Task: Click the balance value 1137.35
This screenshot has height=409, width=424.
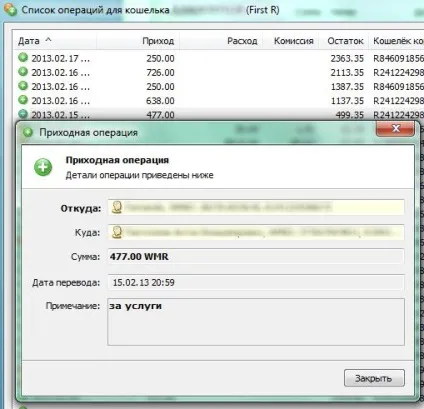Action: (x=347, y=101)
